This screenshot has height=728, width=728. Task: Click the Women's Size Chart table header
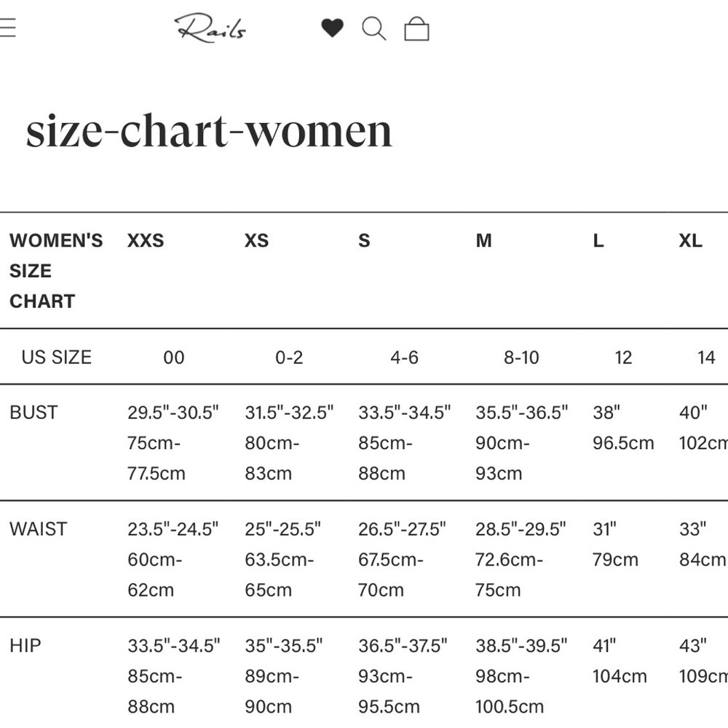tap(56, 271)
